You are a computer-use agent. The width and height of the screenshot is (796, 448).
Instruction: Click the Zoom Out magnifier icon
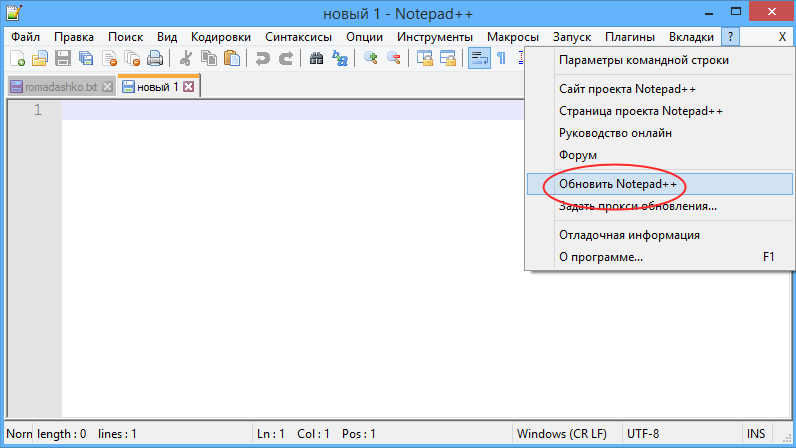tap(394, 58)
